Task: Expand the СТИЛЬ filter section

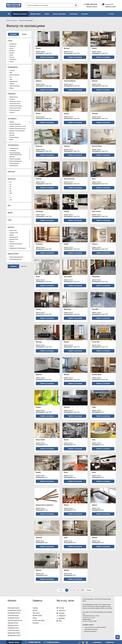Action: tap(10, 220)
